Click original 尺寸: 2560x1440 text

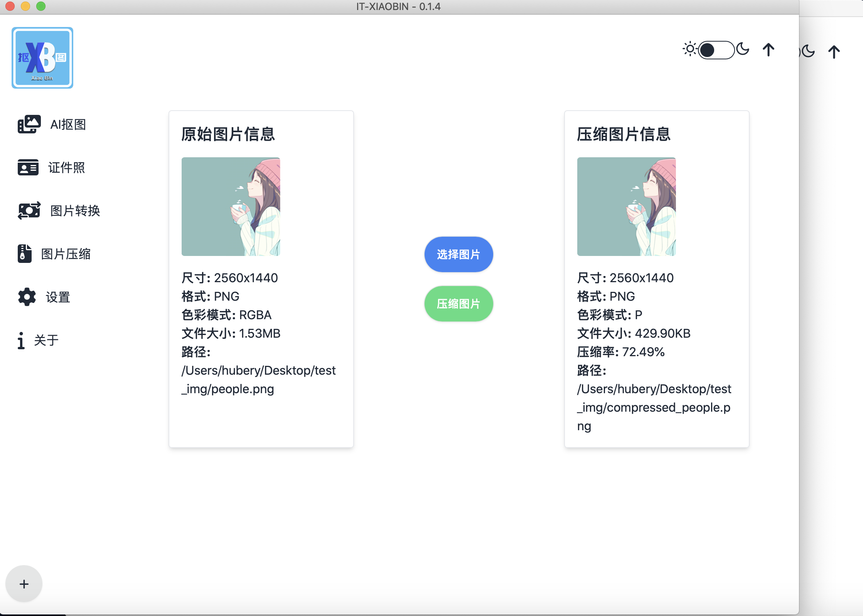click(x=230, y=278)
